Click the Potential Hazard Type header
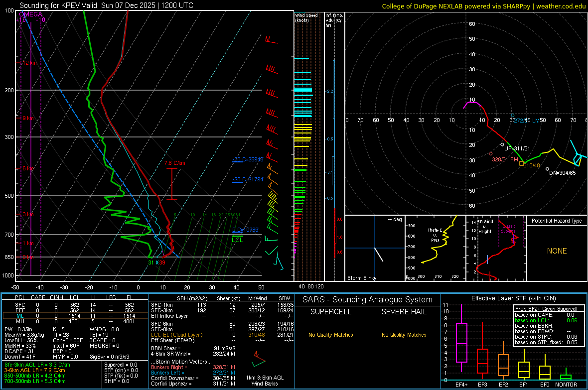This screenshot has height=390, width=588. pos(557,221)
